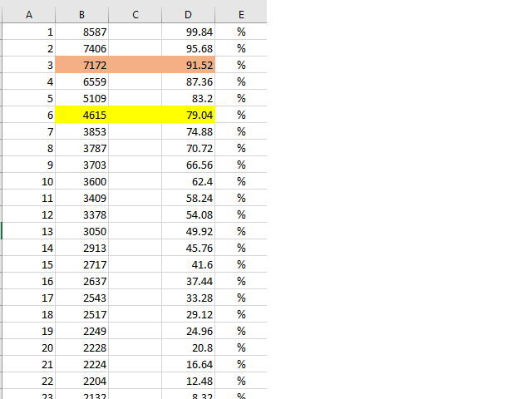Click cell with value 12.48

tap(189, 381)
